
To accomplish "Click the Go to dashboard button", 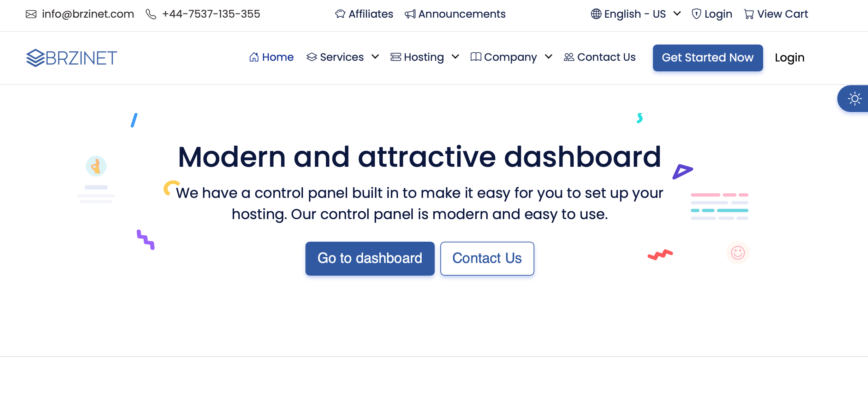I will [x=370, y=258].
